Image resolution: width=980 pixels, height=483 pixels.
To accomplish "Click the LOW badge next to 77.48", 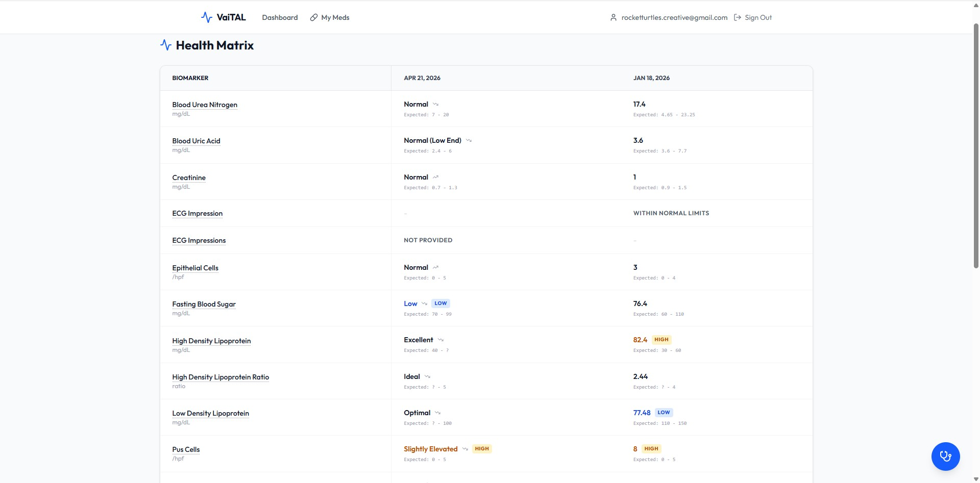I will coord(664,412).
